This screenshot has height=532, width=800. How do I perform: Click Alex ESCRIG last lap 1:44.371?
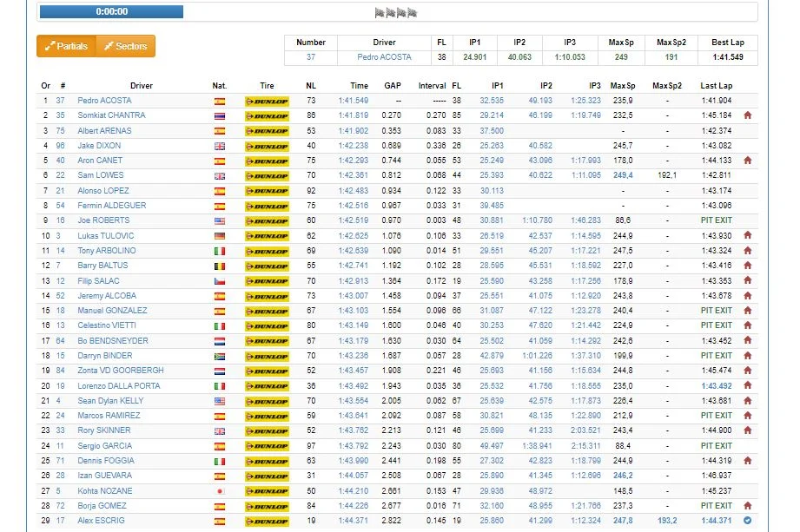(x=717, y=520)
